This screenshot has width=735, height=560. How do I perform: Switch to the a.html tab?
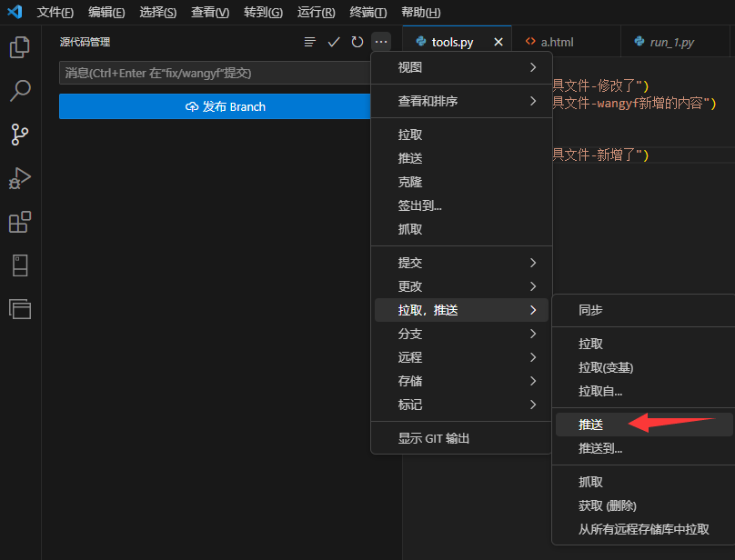coord(559,41)
